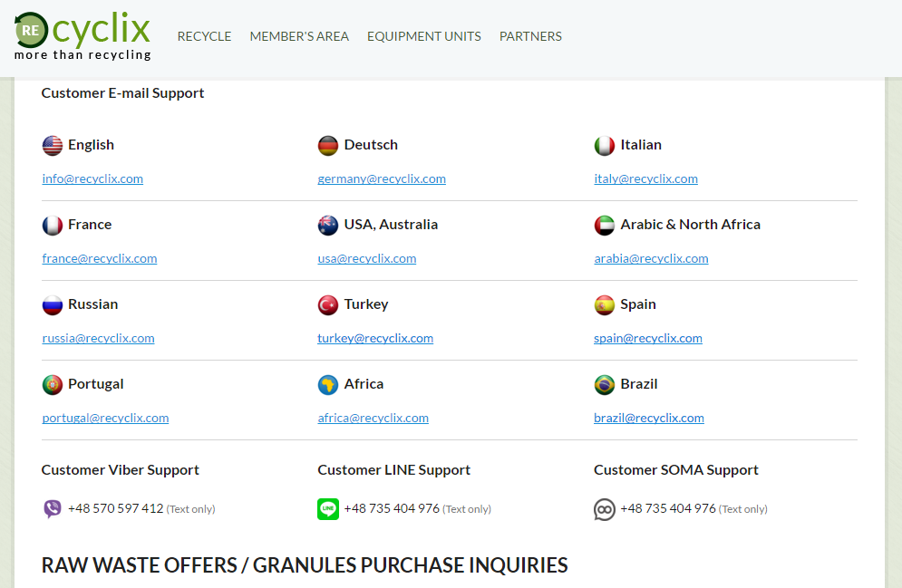Contact russia@recyclix.com via email link
This screenshot has width=902, height=588.
tap(98, 338)
